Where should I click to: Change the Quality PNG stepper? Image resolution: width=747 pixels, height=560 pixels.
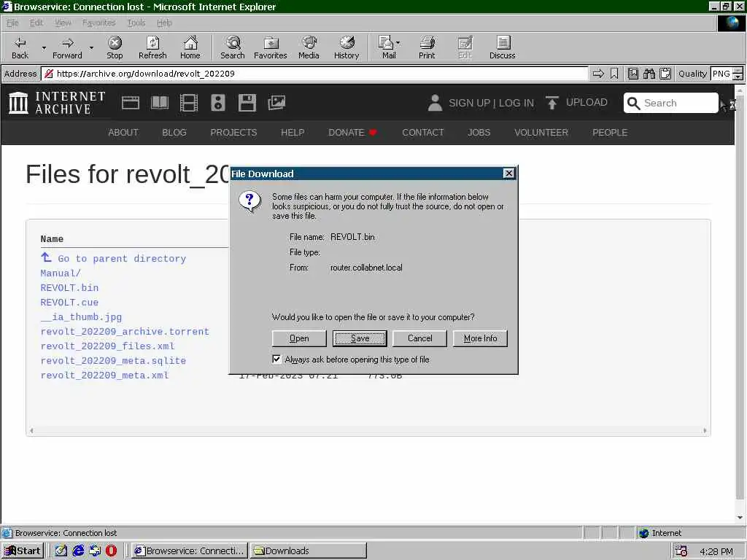738,74
